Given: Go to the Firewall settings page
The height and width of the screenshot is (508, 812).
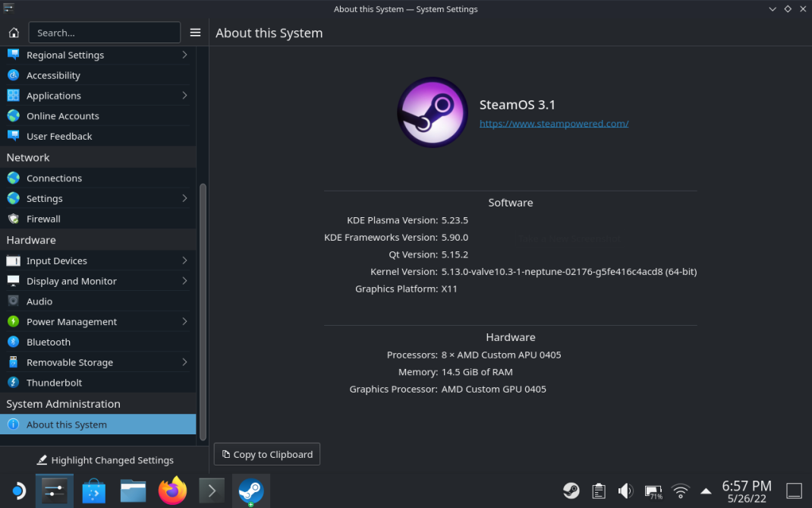Looking at the screenshot, I should click(x=98, y=219).
